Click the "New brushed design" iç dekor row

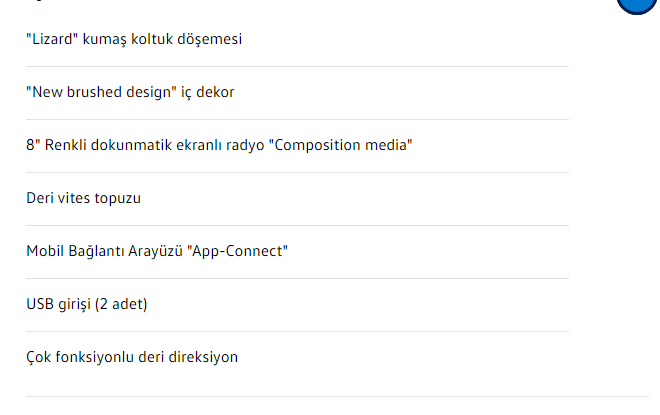click(130, 93)
